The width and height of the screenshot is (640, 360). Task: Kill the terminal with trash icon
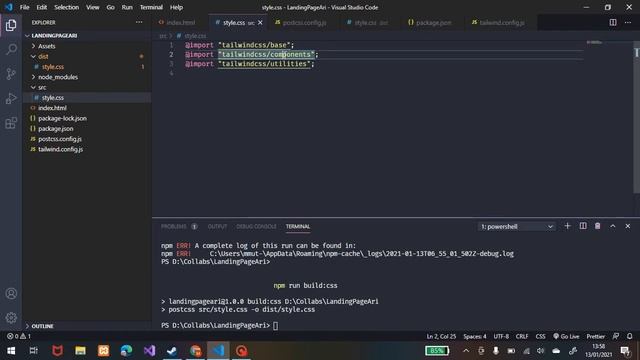[598, 226]
